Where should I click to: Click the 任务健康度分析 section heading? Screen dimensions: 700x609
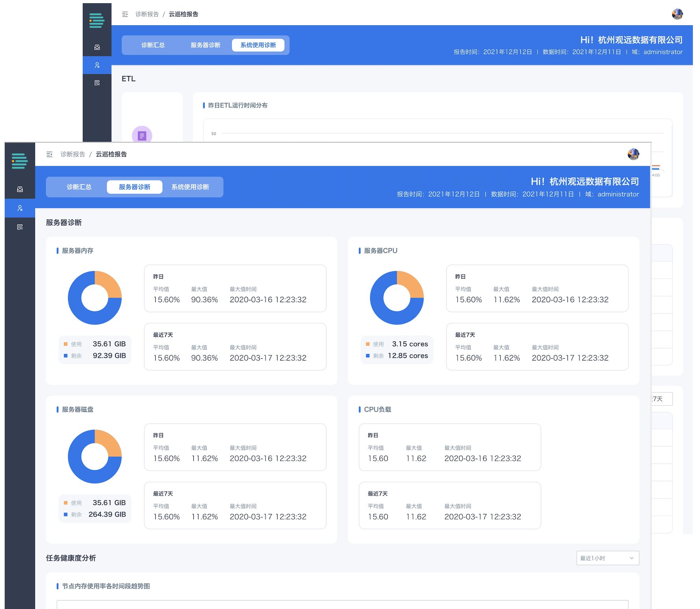[71, 558]
